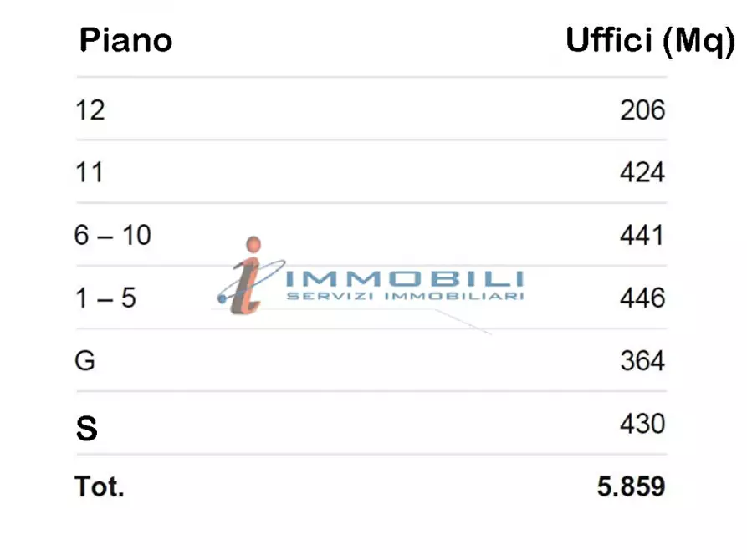Select the 1 – 5 floors label
The height and width of the screenshot is (560, 747).
(x=105, y=298)
